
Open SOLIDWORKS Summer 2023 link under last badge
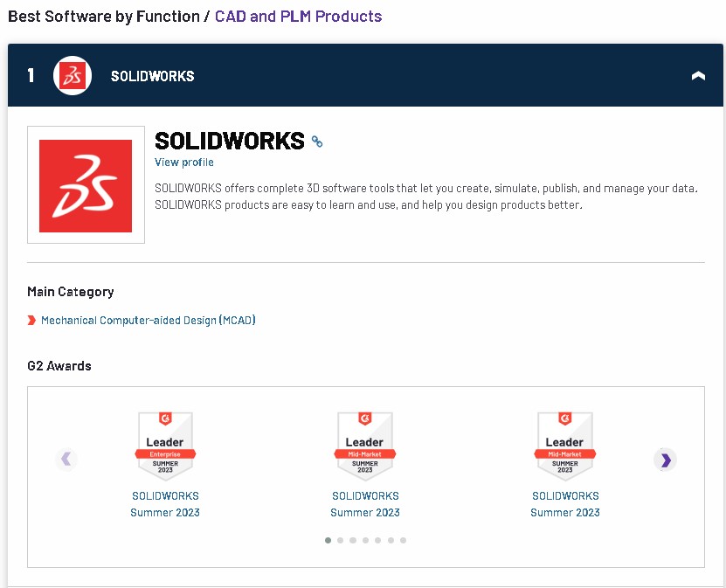click(x=565, y=504)
